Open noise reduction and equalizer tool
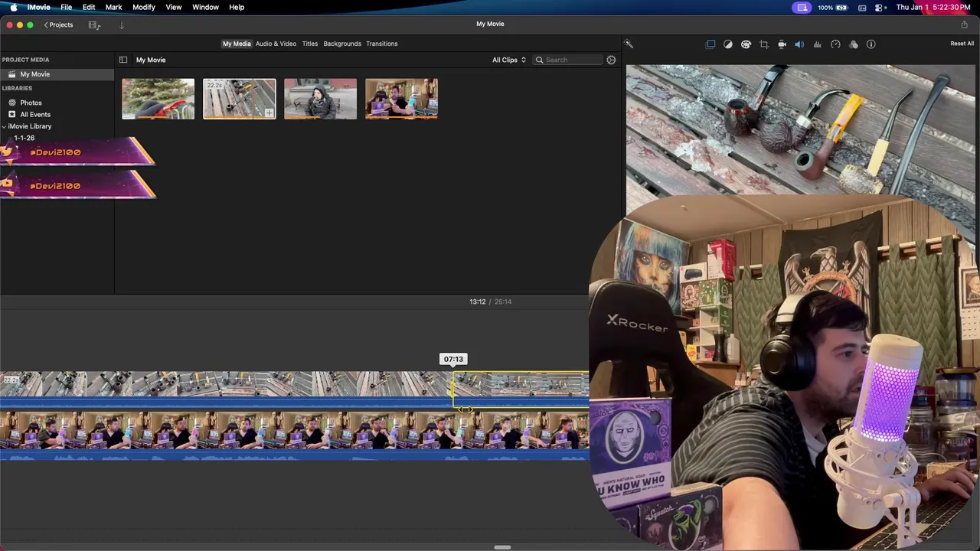 point(817,44)
